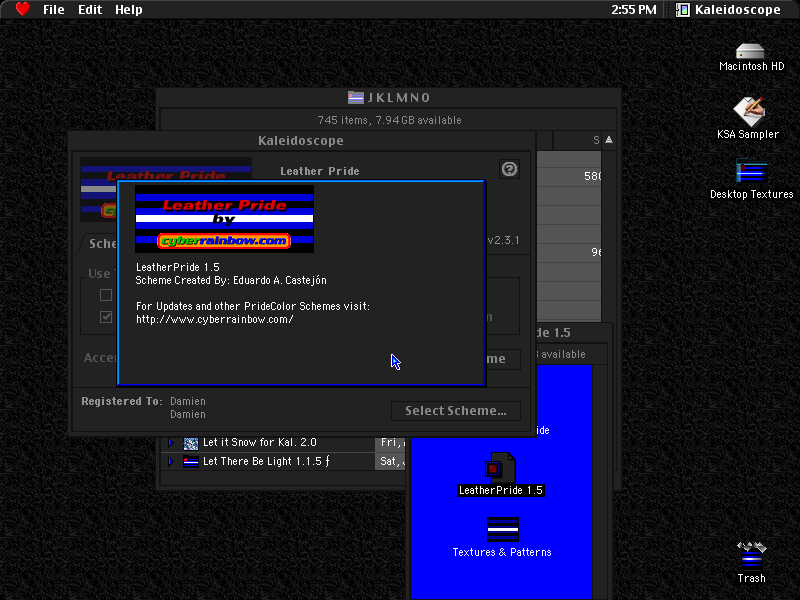Open the Help menu
This screenshot has height=600, width=800.
(129, 10)
